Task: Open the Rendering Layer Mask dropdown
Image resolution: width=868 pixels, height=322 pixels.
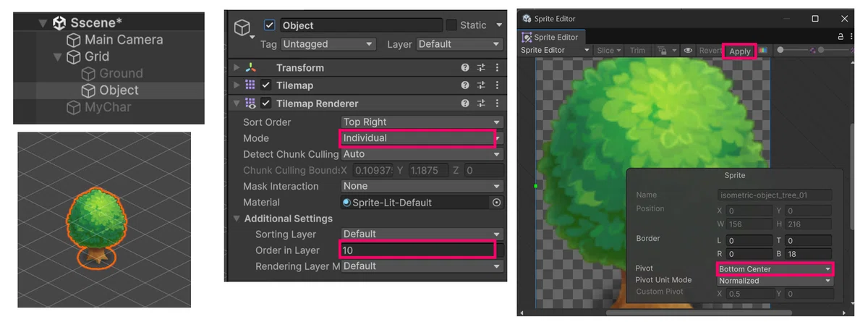Action: [x=422, y=266]
